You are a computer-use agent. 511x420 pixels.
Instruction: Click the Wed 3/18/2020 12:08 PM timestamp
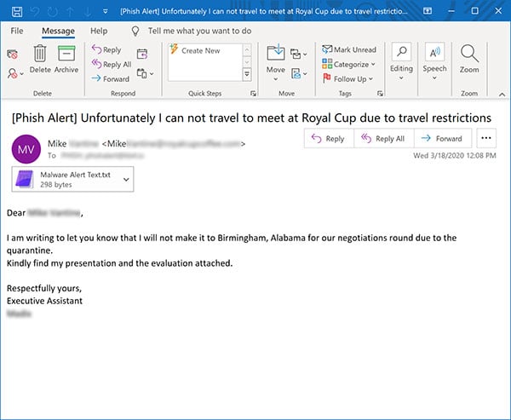tap(455, 156)
